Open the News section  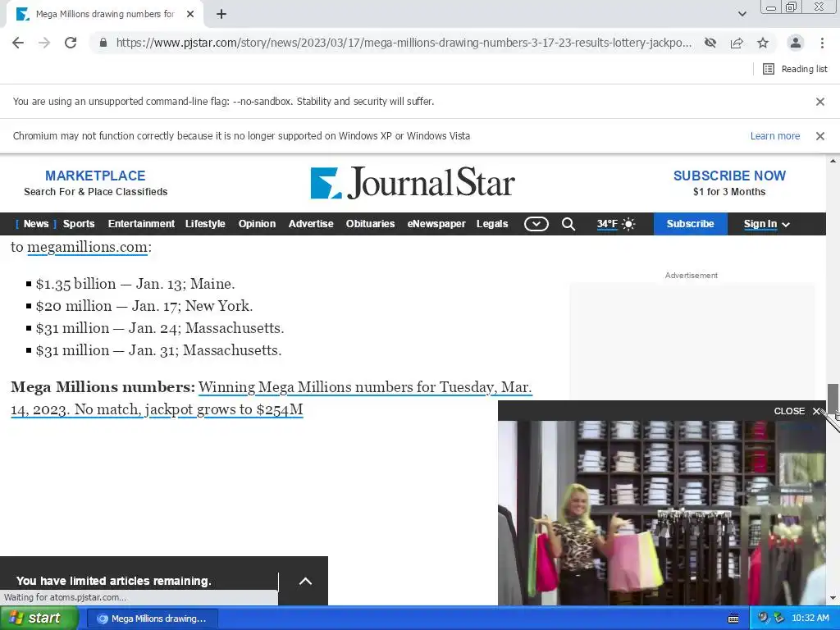click(36, 224)
